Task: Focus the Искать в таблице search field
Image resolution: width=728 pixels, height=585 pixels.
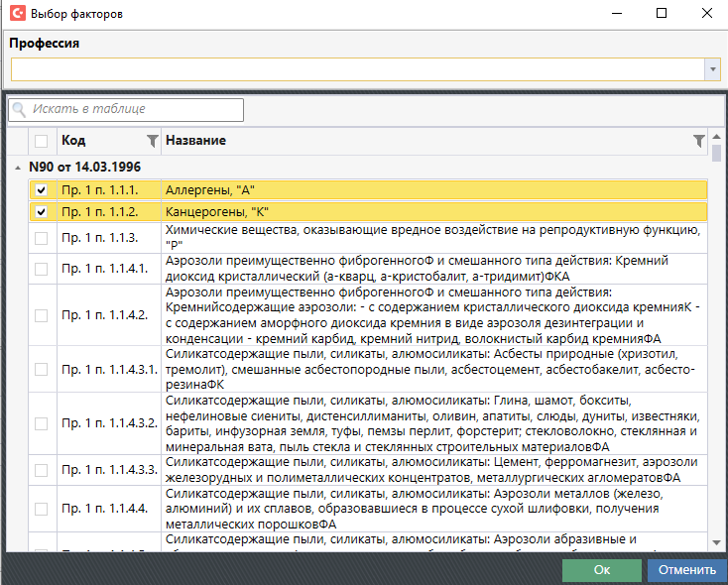Action: [135, 110]
